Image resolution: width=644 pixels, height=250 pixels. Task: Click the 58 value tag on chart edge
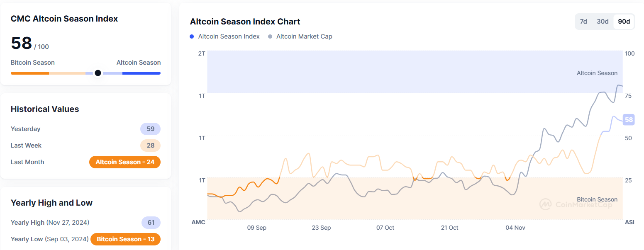pos(629,120)
